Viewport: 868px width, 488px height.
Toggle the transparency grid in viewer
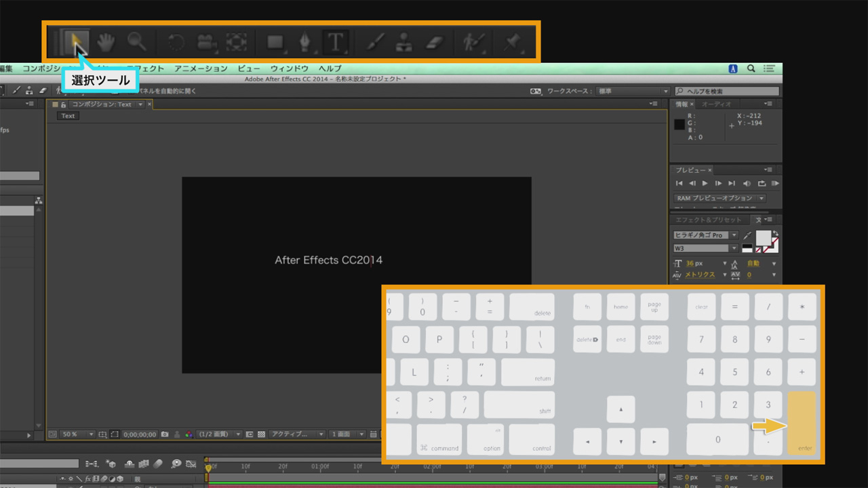(262, 434)
